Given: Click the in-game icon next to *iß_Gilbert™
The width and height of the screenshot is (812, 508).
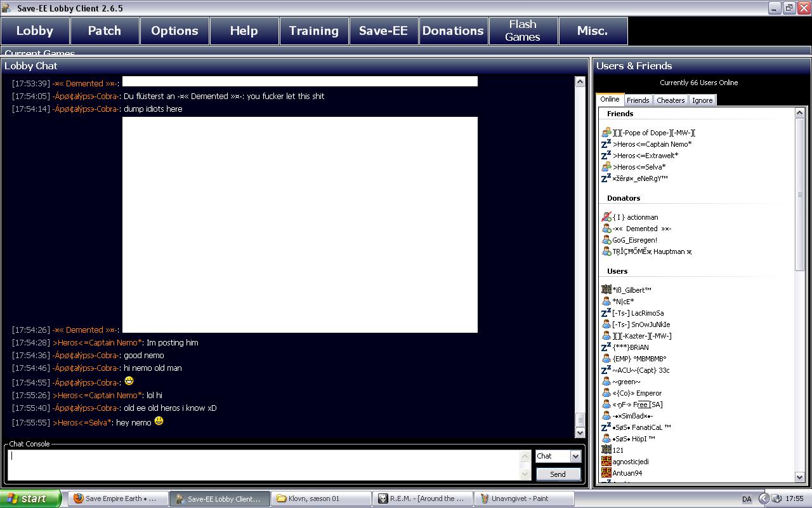Looking at the screenshot, I should pyautogui.click(x=606, y=290).
